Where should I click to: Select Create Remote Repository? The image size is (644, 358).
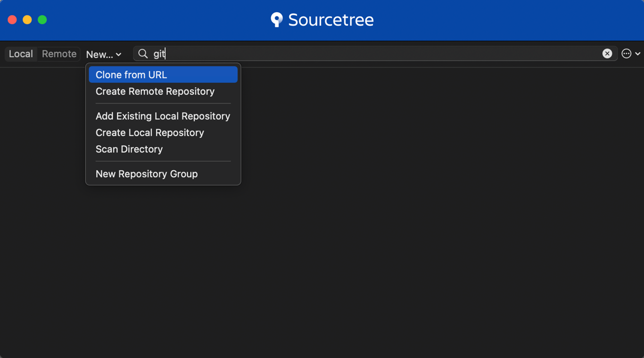(163, 91)
